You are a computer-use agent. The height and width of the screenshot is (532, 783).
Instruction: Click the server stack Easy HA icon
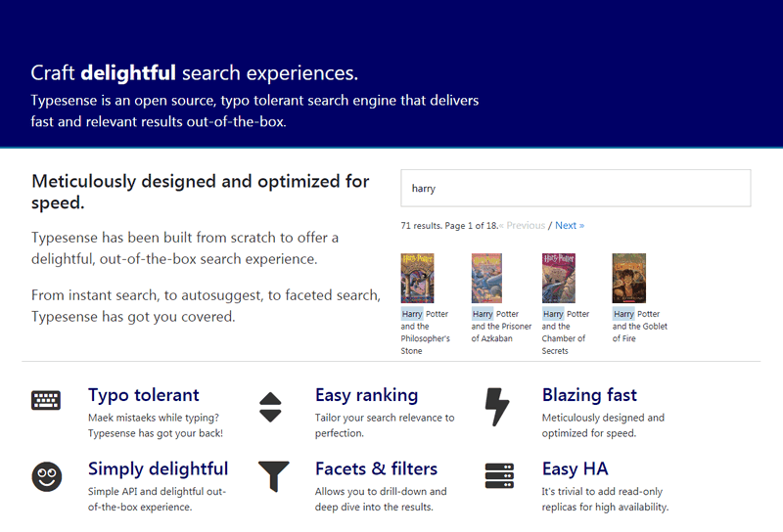pos(499,476)
